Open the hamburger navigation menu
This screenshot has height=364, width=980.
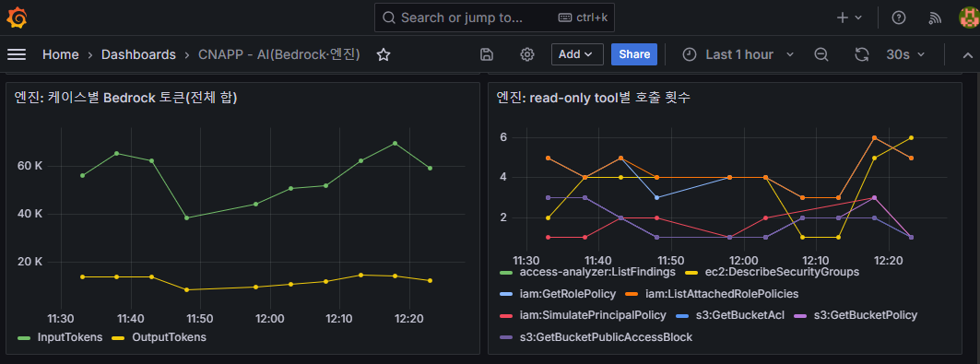pos(17,54)
